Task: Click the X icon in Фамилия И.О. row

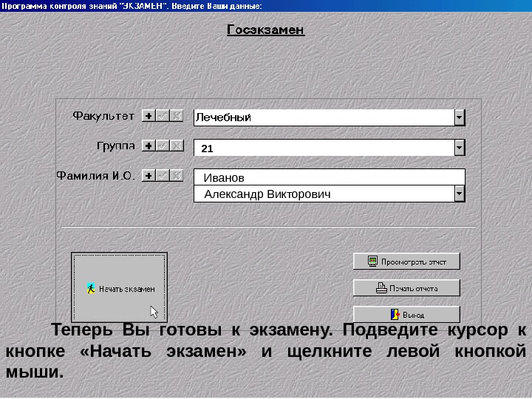Action: click(177, 175)
